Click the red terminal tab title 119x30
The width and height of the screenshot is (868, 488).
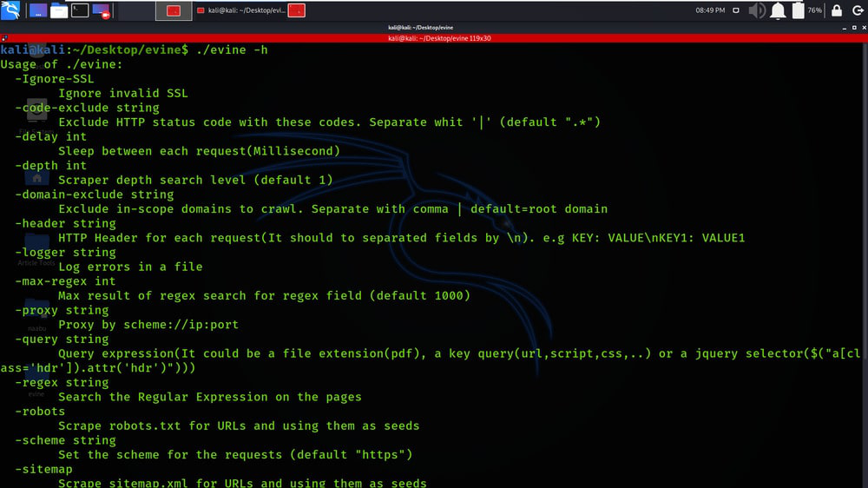439,38
